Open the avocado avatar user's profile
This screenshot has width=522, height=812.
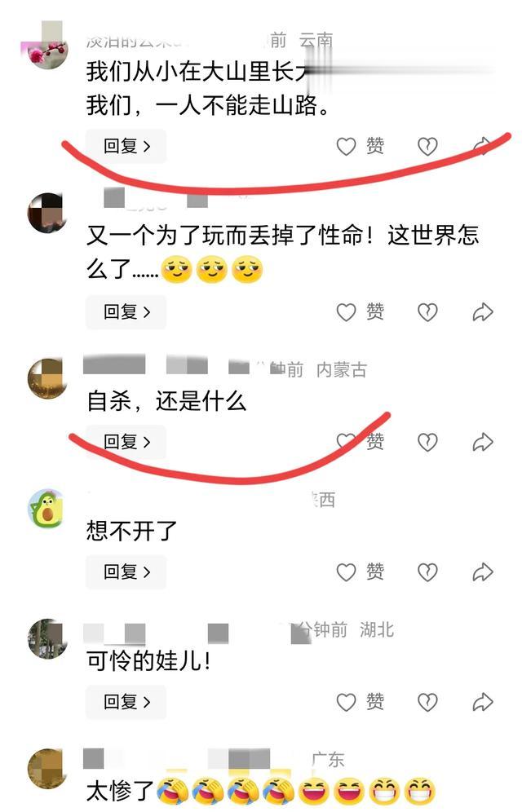(46, 509)
